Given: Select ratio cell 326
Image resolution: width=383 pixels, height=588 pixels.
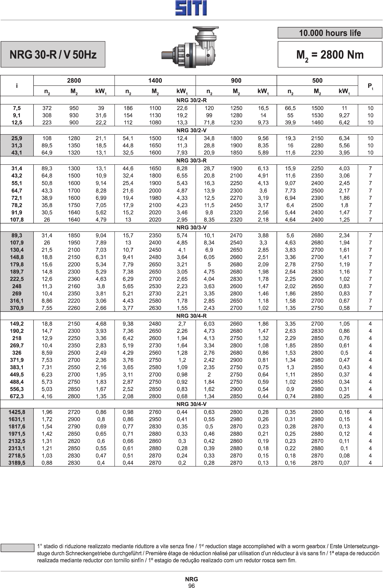Looking at the screenshot, I should pyautogui.click(x=17, y=353).
